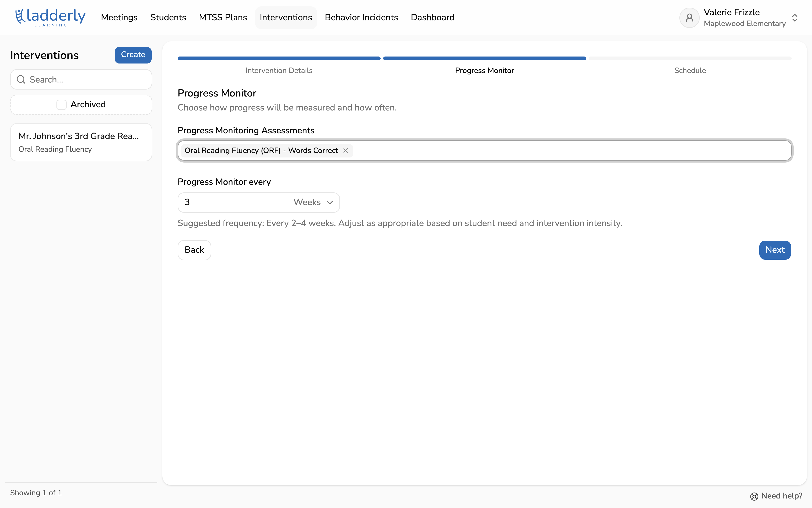Go to MTSS Plans
This screenshot has width=812, height=508.
pyautogui.click(x=223, y=18)
